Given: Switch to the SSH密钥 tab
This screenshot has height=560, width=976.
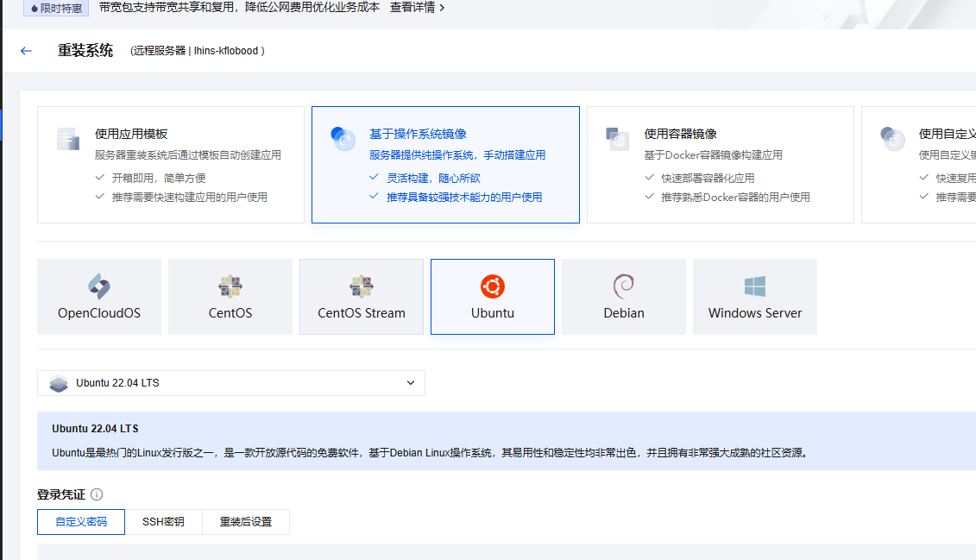Looking at the screenshot, I should pyautogui.click(x=163, y=522).
